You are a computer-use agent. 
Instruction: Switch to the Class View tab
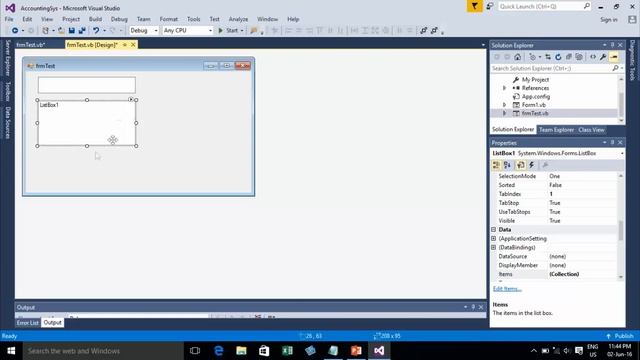[591, 130]
